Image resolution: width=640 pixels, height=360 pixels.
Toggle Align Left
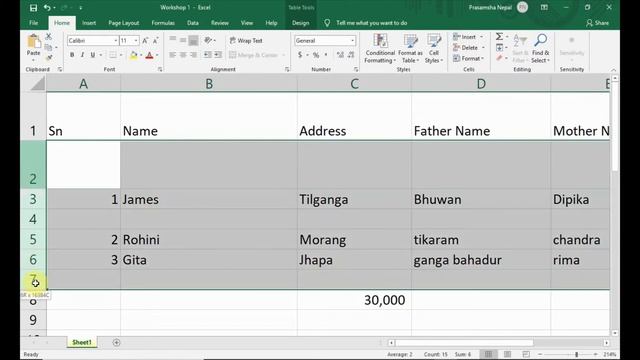pyautogui.click(x=173, y=55)
